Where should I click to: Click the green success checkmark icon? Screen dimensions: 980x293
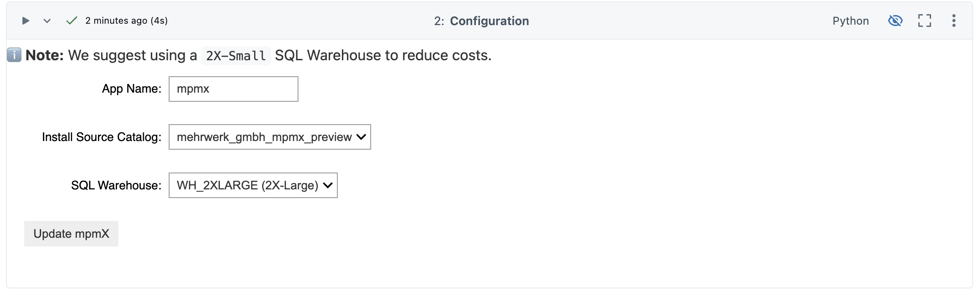pyautogui.click(x=71, y=21)
